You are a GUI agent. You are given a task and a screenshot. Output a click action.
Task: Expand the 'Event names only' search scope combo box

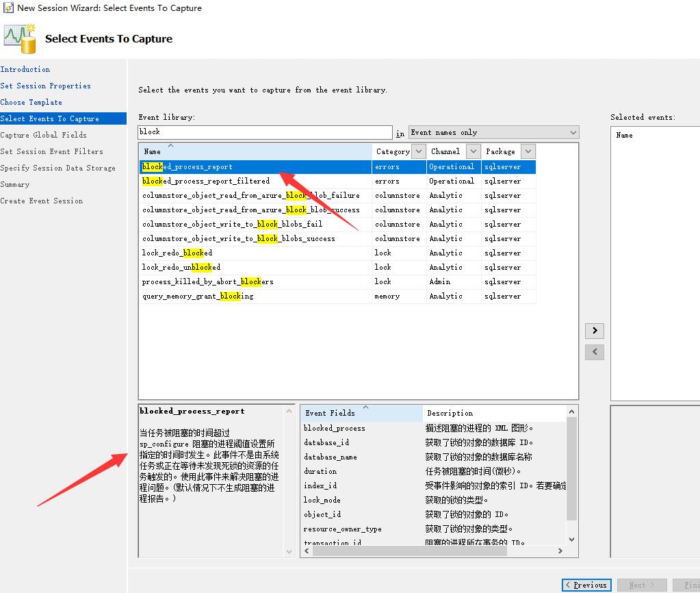tap(494, 132)
